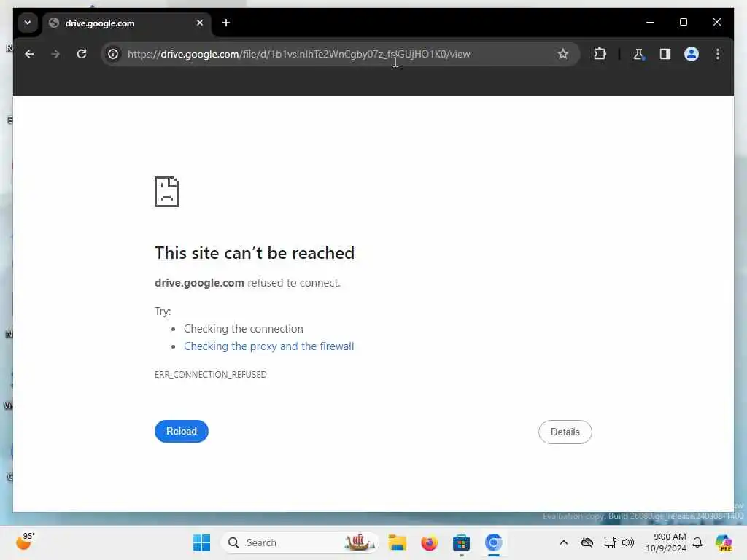The height and width of the screenshot is (560, 747).
Task: Reload page using toolbar refresh icon
Action: [x=82, y=54]
